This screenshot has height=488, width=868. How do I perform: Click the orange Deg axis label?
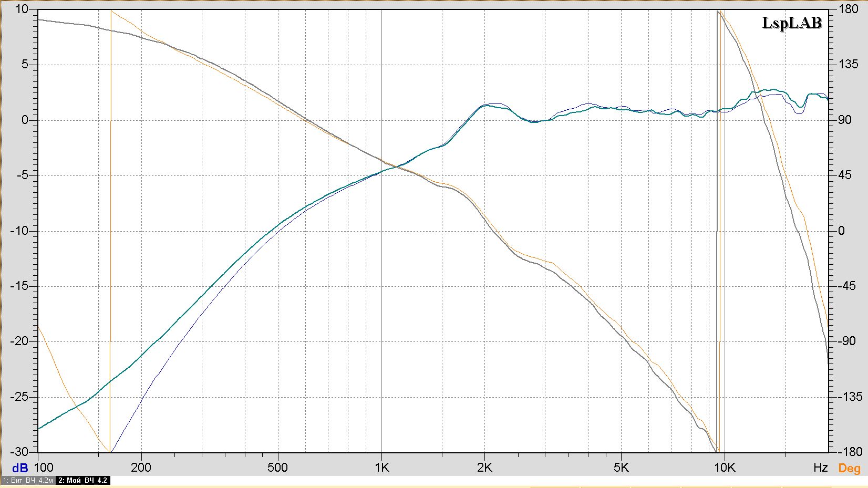pyautogui.click(x=849, y=468)
